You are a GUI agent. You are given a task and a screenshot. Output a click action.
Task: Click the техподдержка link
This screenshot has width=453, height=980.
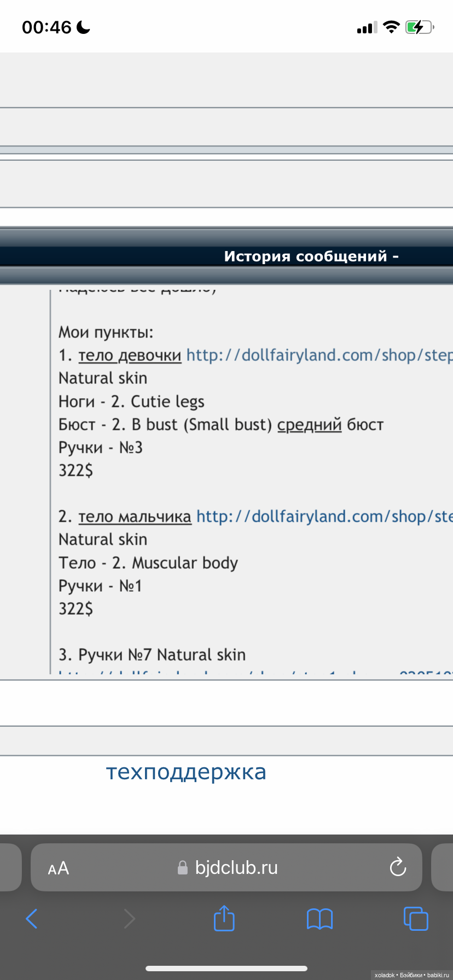click(x=186, y=772)
